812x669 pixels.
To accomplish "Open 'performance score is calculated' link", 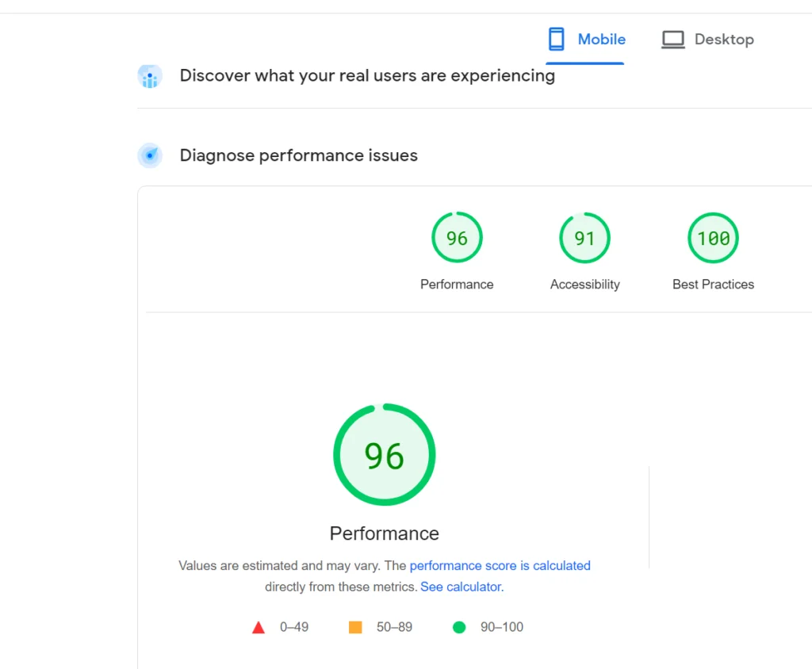I will (500, 565).
